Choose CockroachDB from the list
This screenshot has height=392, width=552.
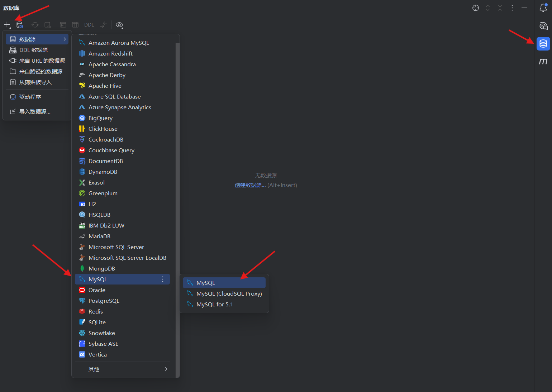[122, 139]
